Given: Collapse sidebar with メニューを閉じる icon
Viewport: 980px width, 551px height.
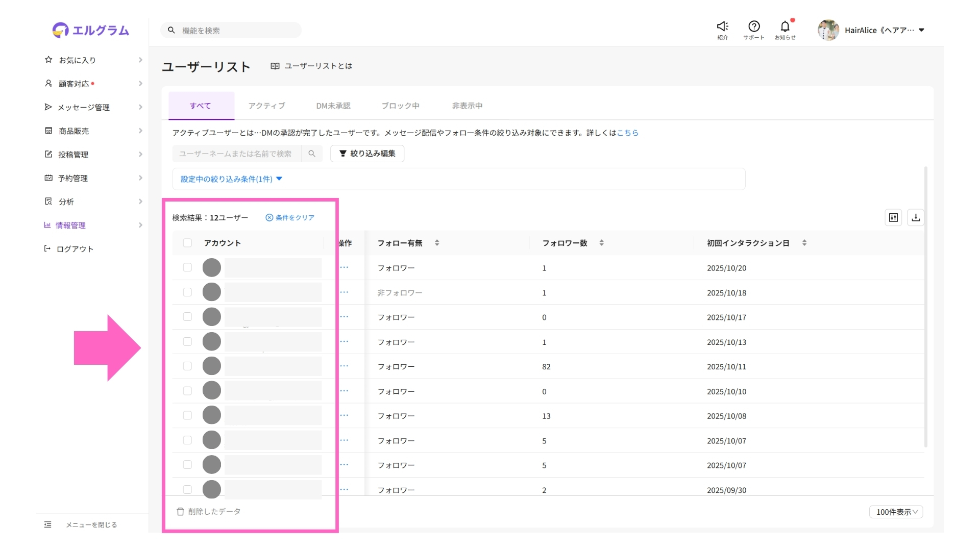Looking at the screenshot, I should point(48,524).
